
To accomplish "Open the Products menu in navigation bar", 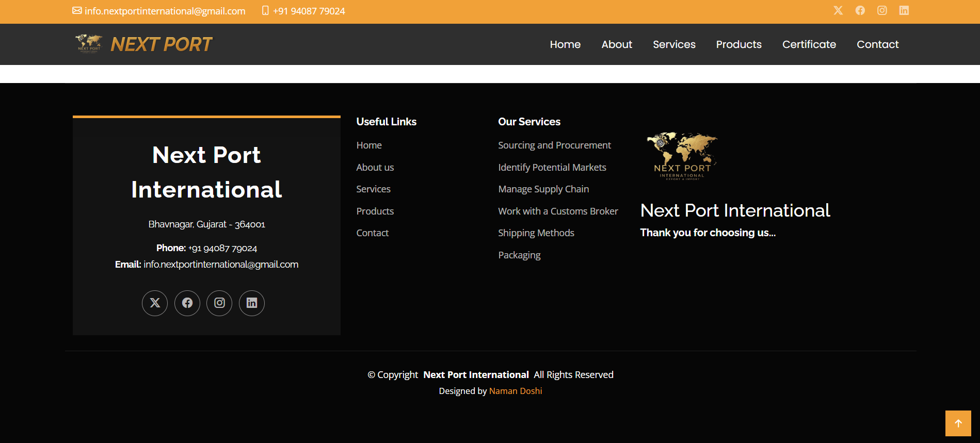I will tap(738, 44).
